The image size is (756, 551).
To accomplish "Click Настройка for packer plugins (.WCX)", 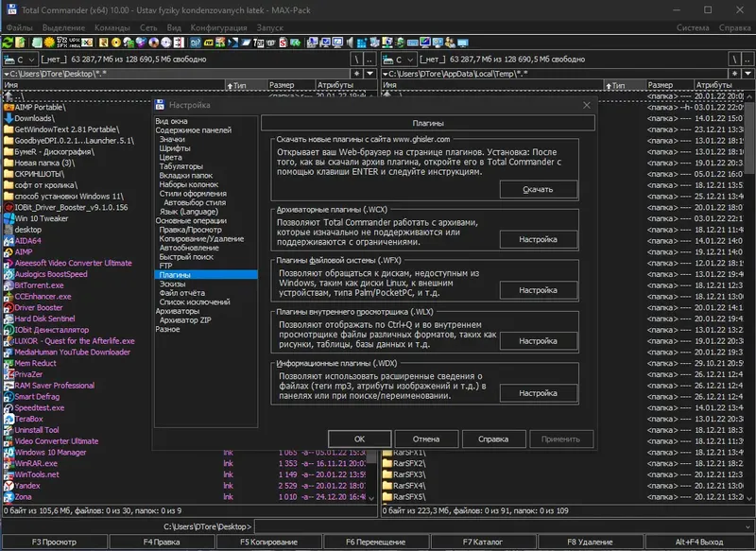I will (x=538, y=240).
